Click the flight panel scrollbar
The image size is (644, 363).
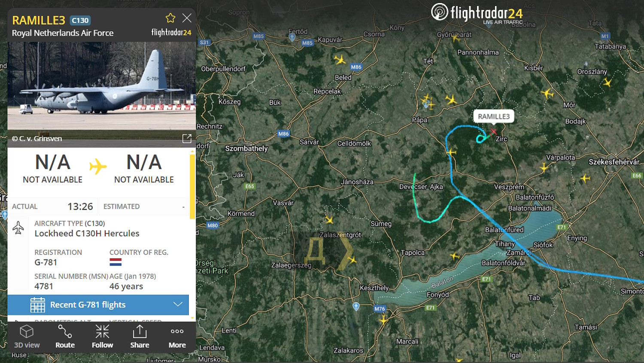(x=192, y=187)
